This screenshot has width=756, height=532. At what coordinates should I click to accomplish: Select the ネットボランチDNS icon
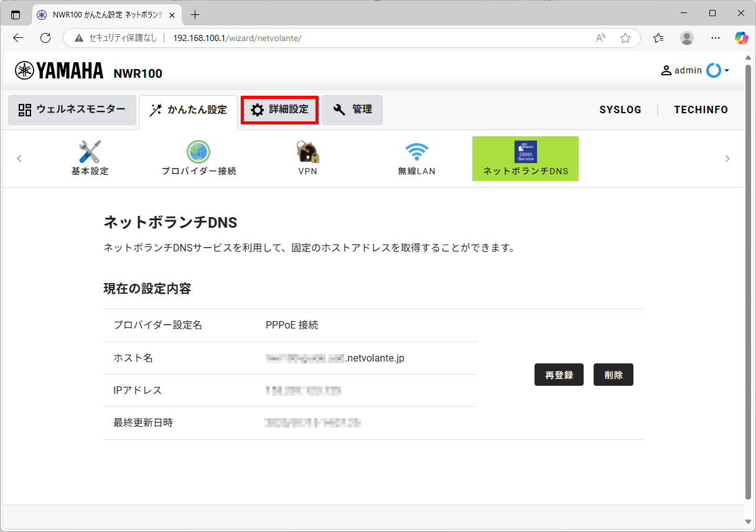(525, 152)
